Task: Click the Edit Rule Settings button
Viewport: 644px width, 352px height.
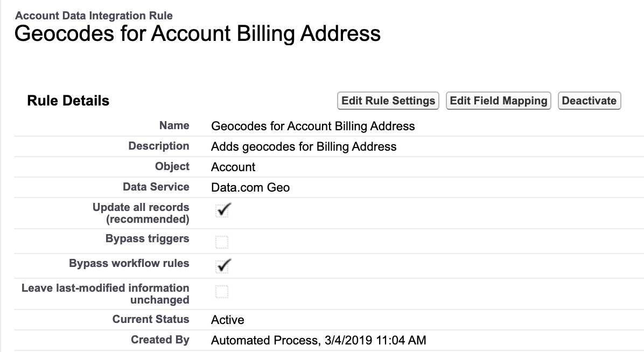Action: [388, 101]
